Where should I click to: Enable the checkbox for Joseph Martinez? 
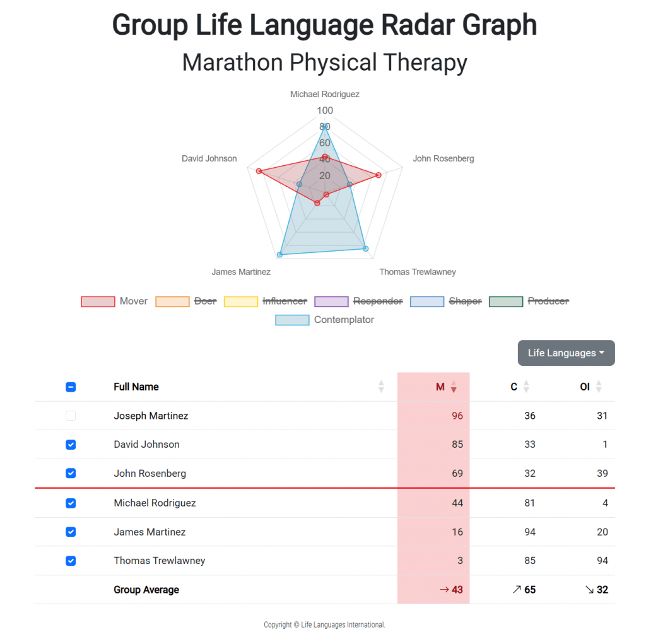71,416
